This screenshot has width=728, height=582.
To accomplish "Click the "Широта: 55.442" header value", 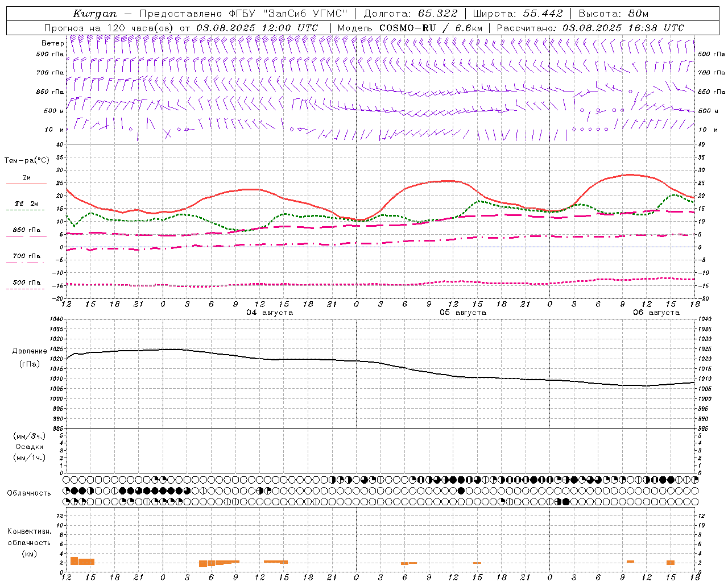I will [x=518, y=14].
